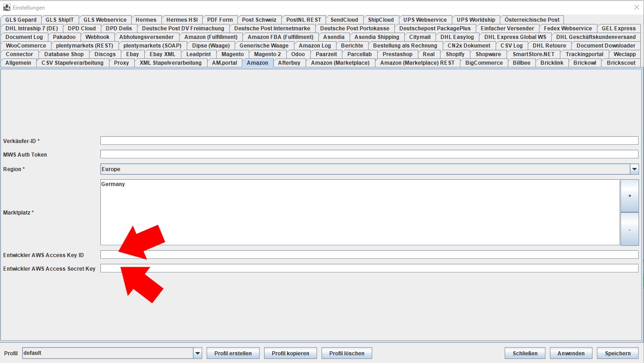This screenshot has width=644, height=363.
Task: Focus the MWS Auth Token field
Action: 369,154
